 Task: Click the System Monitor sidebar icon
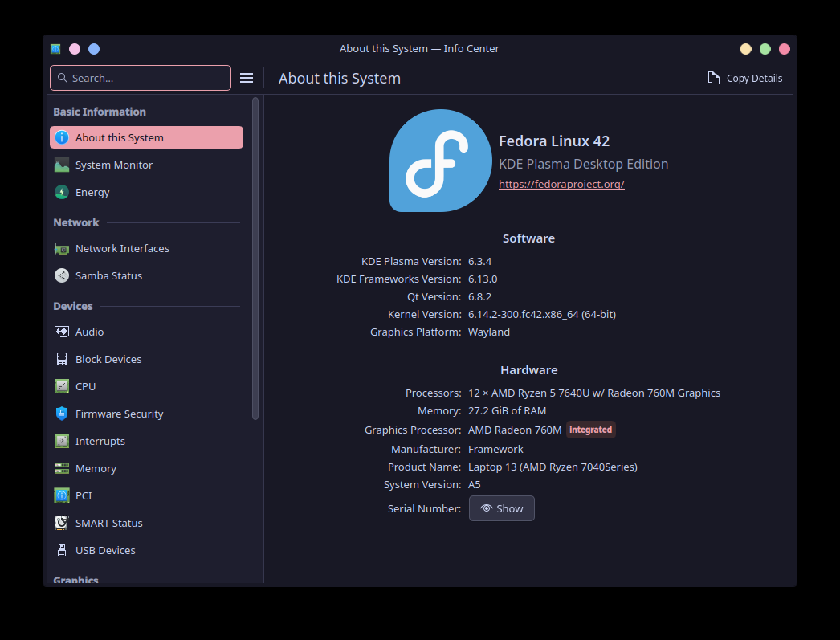pyautogui.click(x=62, y=165)
